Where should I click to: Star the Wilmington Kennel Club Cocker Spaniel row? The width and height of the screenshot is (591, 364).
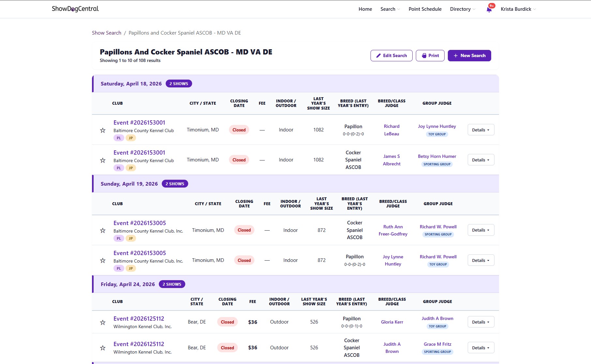pos(102,348)
